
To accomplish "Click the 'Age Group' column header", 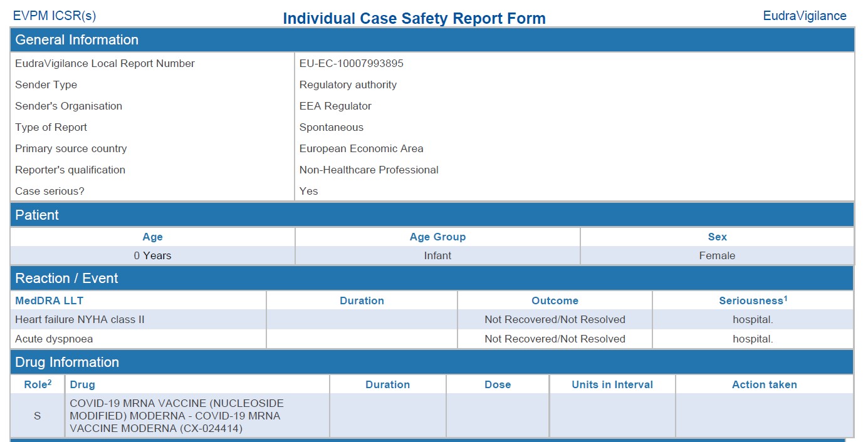I will (437, 237).
